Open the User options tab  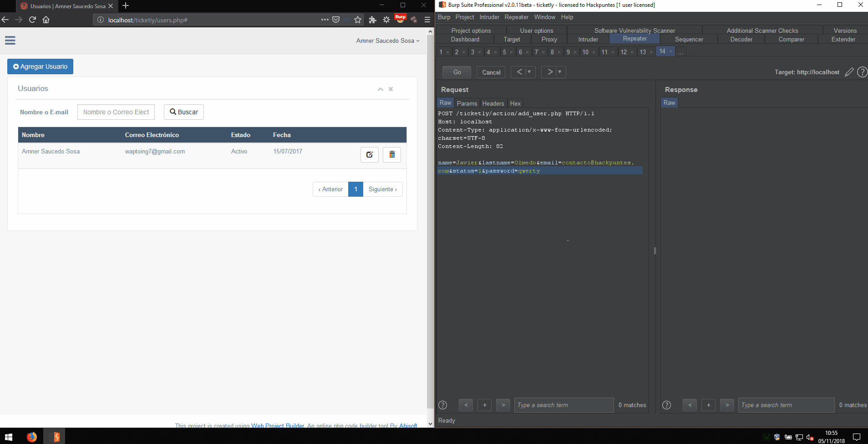(x=537, y=31)
